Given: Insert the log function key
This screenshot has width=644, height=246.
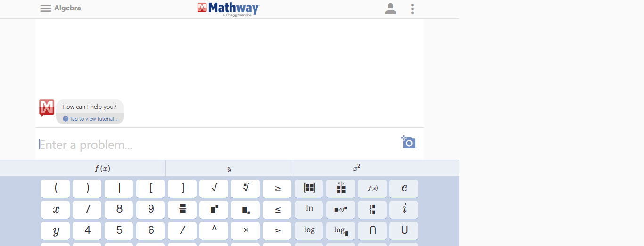Looking at the screenshot, I should tap(309, 231).
